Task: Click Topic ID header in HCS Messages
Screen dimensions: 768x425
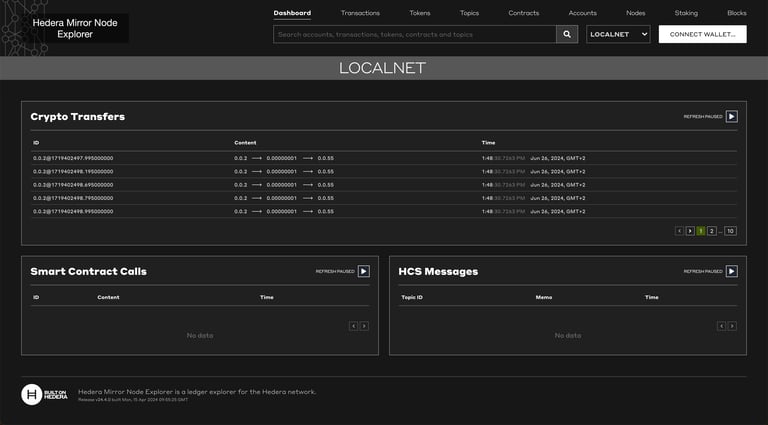Action: click(x=412, y=297)
